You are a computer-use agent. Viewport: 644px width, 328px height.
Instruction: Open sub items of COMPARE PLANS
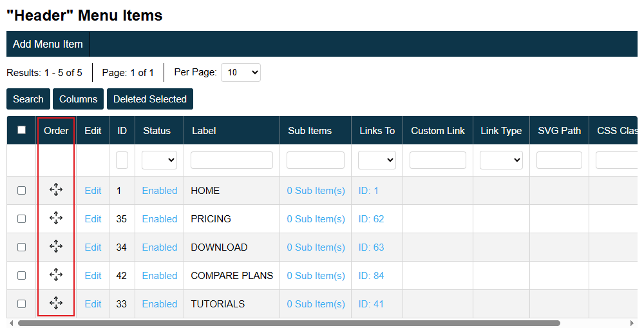point(316,276)
